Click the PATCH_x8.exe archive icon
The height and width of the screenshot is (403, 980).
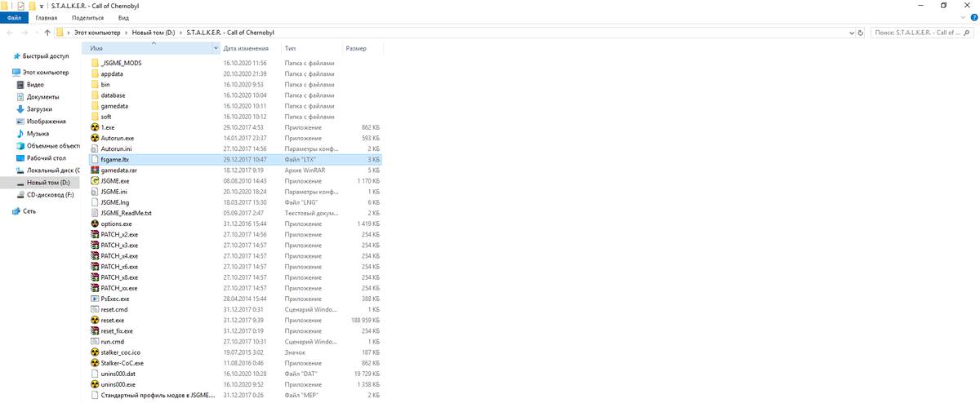tap(95, 277)
